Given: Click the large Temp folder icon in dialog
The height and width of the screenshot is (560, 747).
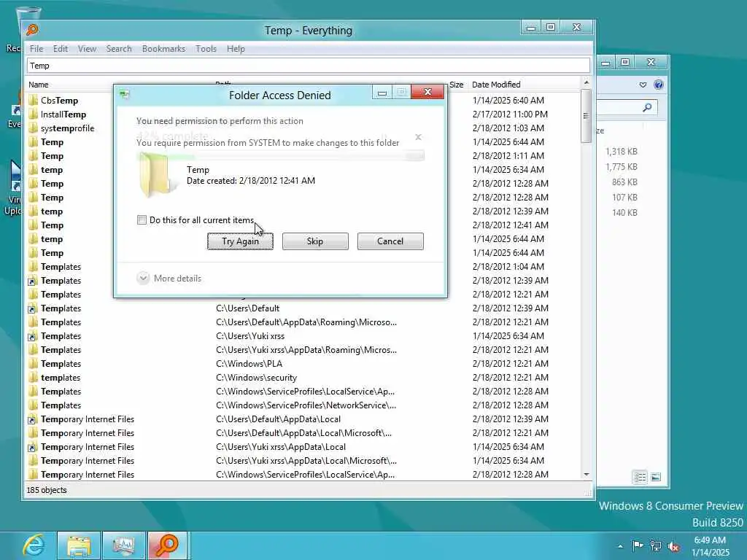Looking at the screenshot, I should [x=157, y=176].
